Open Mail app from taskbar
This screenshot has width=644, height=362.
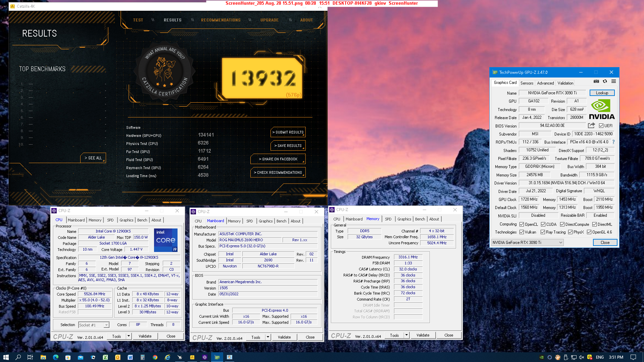[x=81, y=357]
